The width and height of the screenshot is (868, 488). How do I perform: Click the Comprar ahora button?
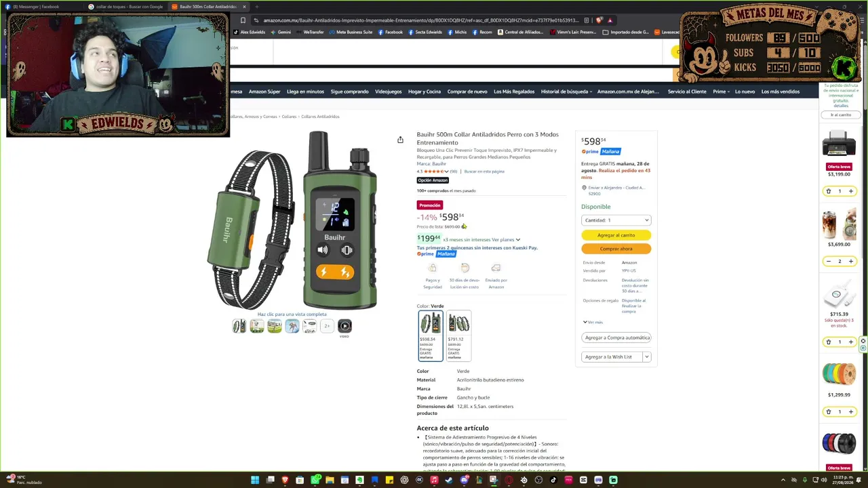tap(616, 249)
